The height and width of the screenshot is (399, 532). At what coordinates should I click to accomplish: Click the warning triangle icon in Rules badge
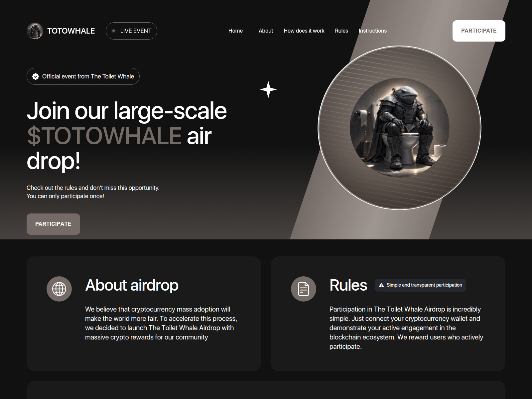[x=381, y=285]
